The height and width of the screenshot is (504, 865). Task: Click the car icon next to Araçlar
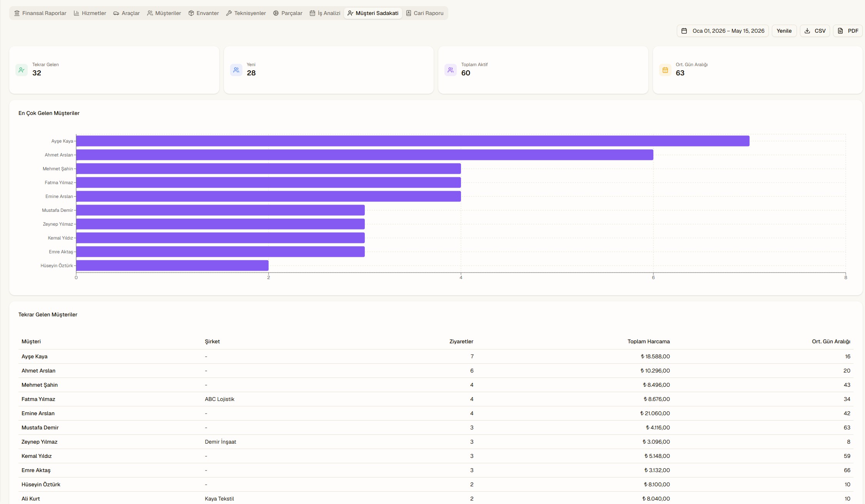116,13
